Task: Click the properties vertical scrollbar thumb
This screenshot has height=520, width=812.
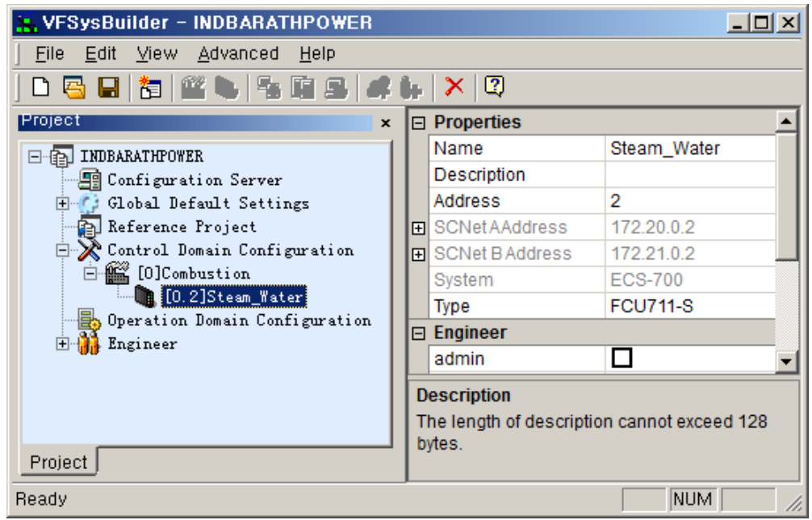Action: coord(786,196)
